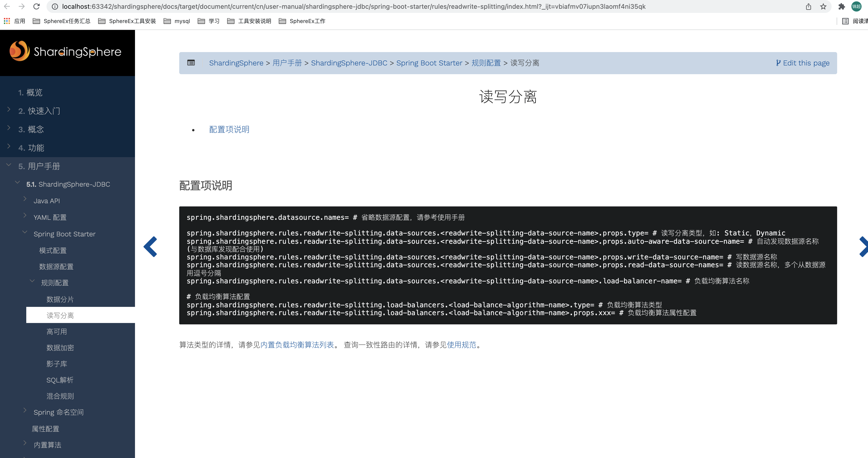Jump to 配置项说明 anchor link
Viewport: 868px width, 458px height.
click(x=229, y=130)
